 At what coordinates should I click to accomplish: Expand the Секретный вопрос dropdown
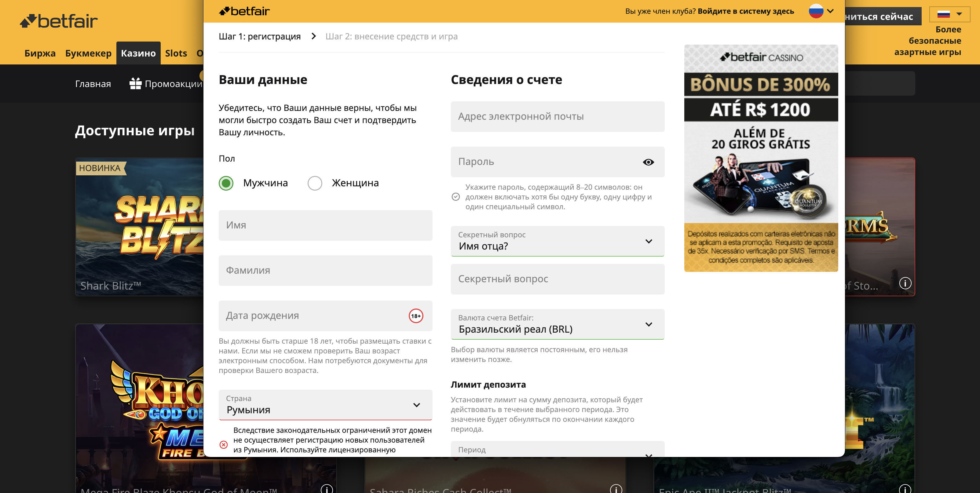coord(557,241)
